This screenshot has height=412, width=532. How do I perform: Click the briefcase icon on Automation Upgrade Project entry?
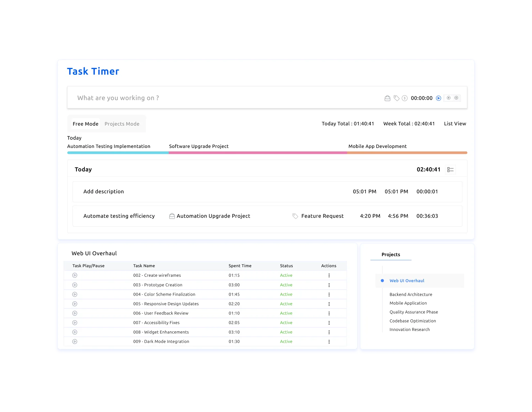[x=172, y=216]
